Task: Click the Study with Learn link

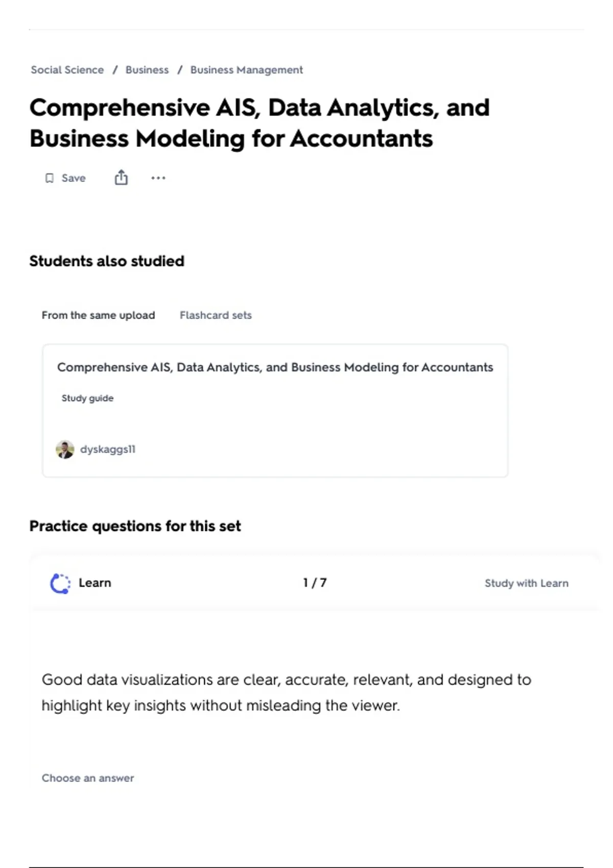Action: (526, 583)
